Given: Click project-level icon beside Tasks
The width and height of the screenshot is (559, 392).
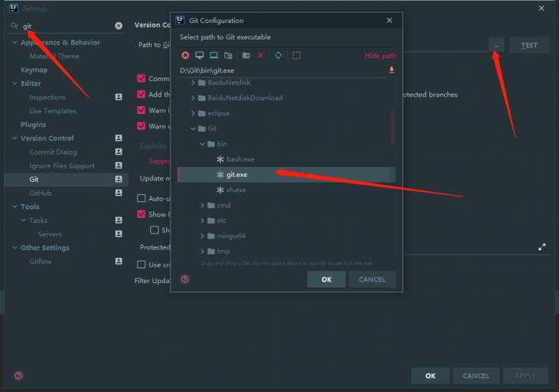Looking at the screenshot, I should click(119, 220).
